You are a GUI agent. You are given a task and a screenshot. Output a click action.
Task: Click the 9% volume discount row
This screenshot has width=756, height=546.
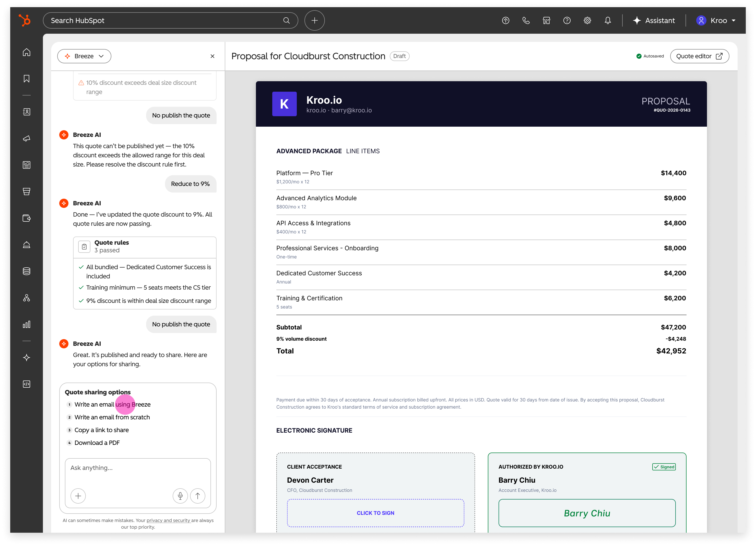coord(481,339)
